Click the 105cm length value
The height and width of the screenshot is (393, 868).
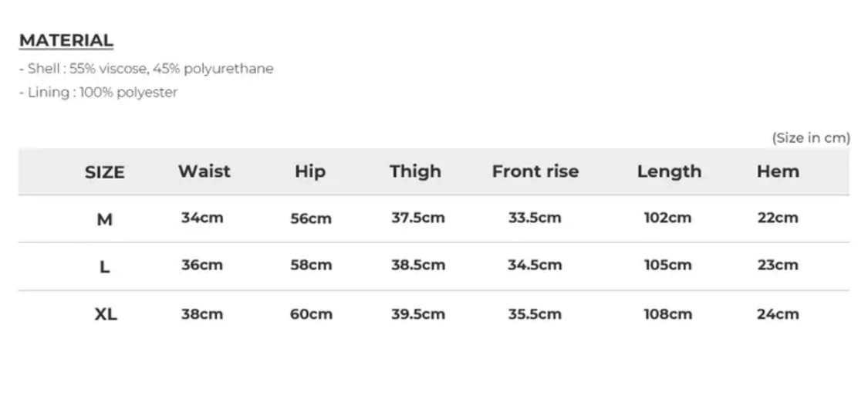[668, 266]
